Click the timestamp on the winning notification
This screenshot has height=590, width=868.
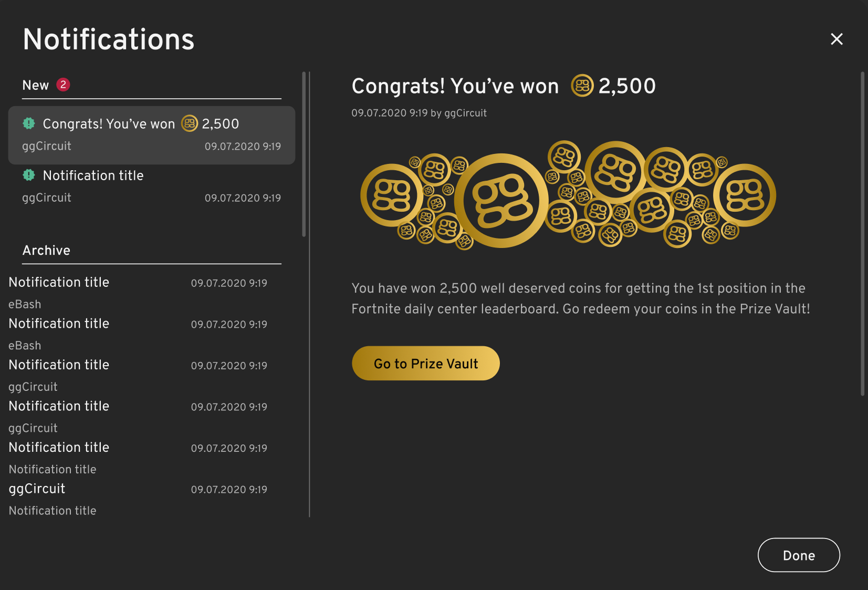point(243,147)
